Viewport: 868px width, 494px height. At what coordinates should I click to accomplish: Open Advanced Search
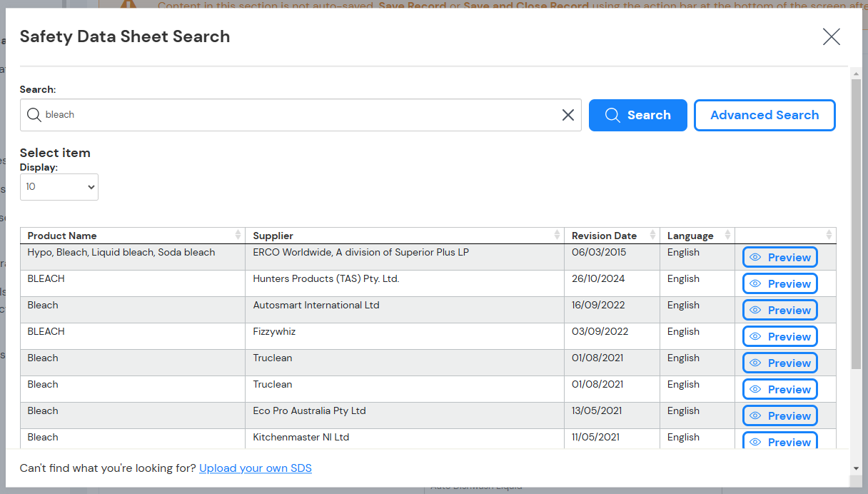[764, 115]
